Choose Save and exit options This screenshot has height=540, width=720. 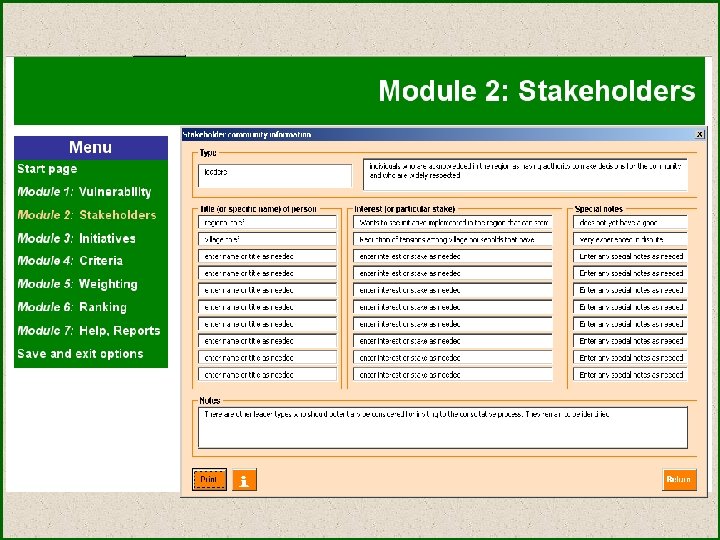point(80,354)
